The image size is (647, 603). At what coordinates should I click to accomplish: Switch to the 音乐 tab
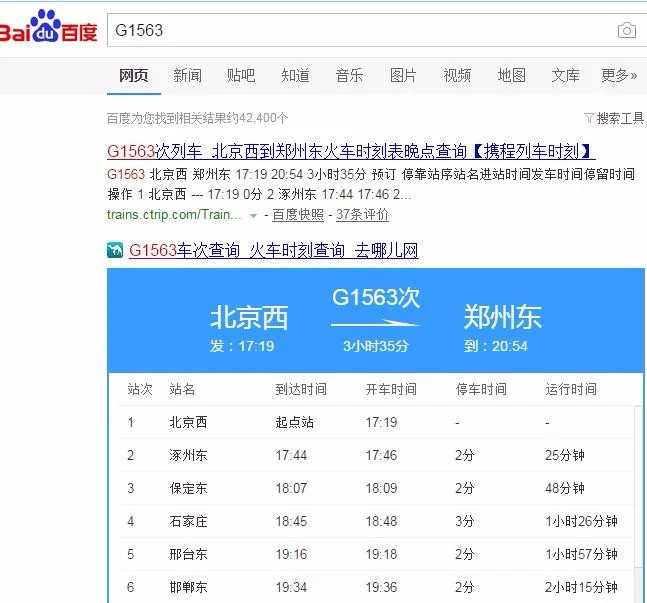pyautogui.click(x=349, y=76)
